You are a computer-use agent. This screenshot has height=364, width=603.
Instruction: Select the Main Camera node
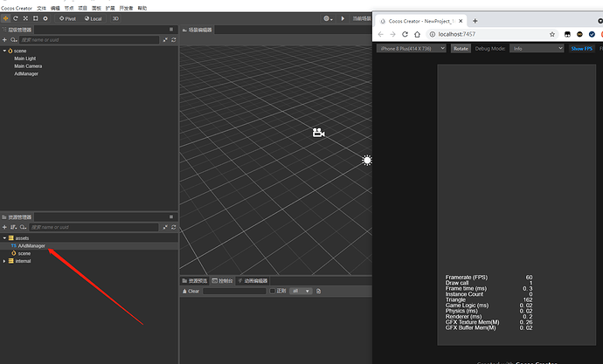coord(28,66)
